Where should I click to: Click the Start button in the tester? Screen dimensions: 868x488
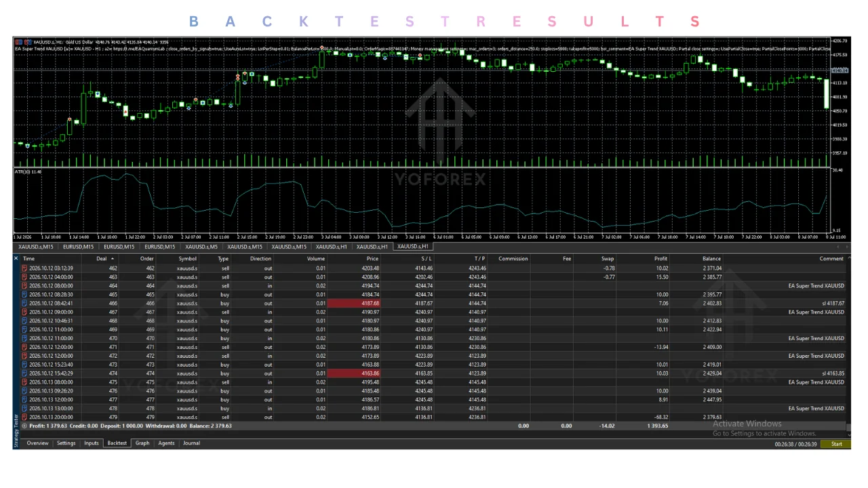click(x=836, y=444)
